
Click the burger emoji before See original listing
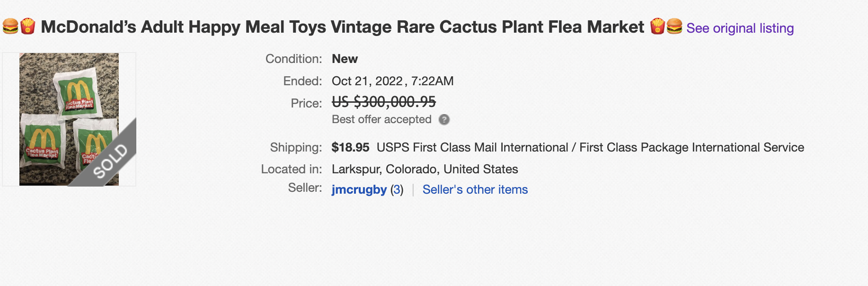(x=674, y=27)
